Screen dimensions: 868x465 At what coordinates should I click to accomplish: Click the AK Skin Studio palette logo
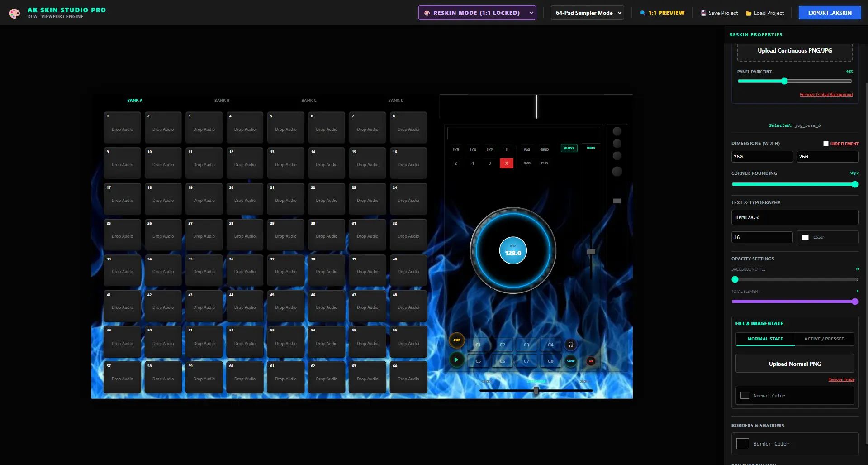tap(14, 13)
